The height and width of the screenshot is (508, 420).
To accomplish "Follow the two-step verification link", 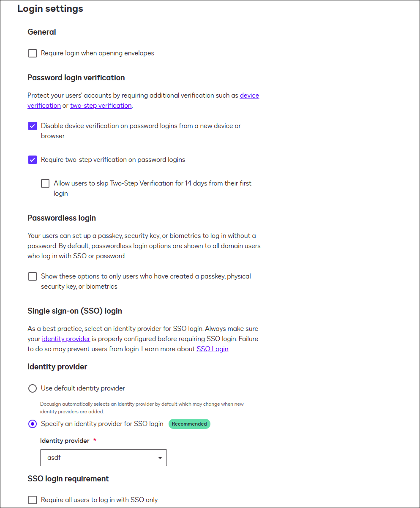I will [101, 105].
